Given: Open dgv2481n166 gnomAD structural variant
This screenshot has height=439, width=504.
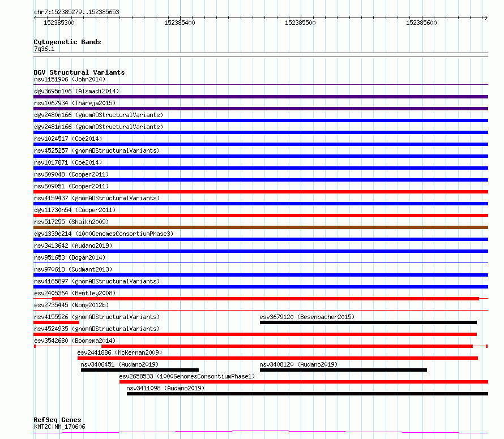Looking at the screenshot, I should pyautogui.click(x=99, y=127).
